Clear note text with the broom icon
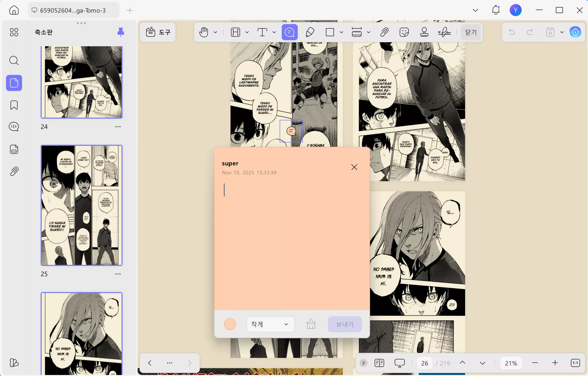 click(311, 324)
